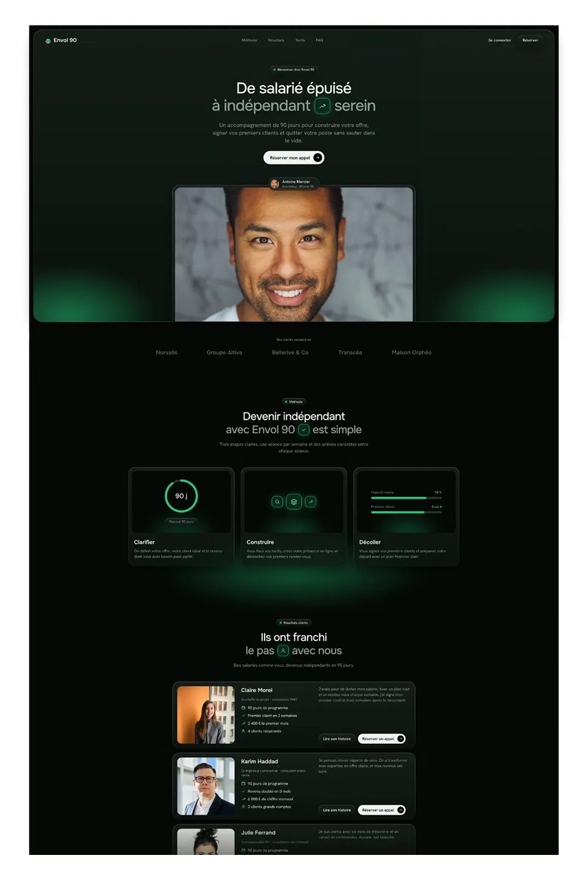Read Claire Morel's story via "Lire son histoire"

337,739
